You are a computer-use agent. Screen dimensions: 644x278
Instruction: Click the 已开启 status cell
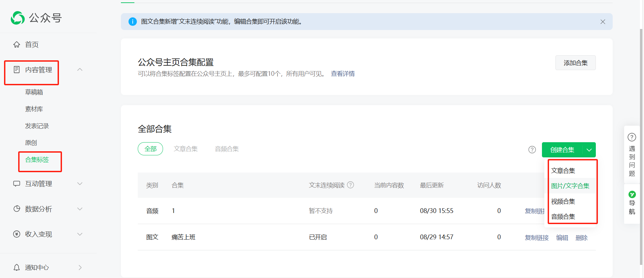tap(318, 237)
